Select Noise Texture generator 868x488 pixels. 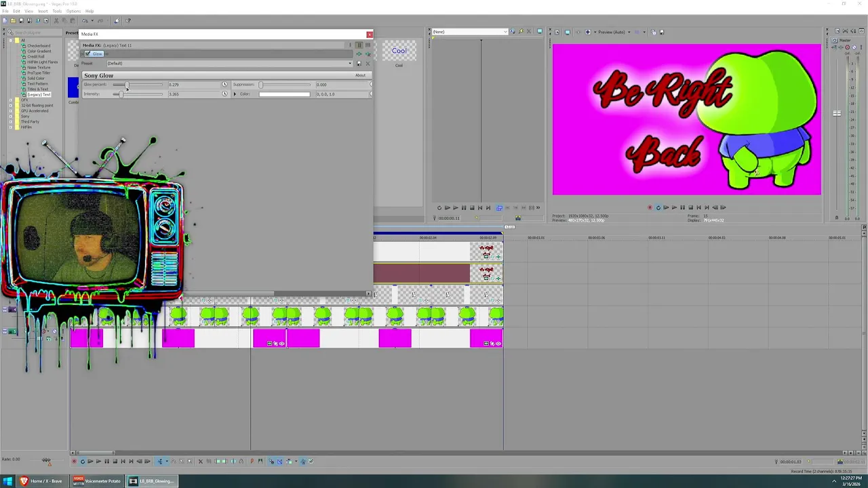39,68
